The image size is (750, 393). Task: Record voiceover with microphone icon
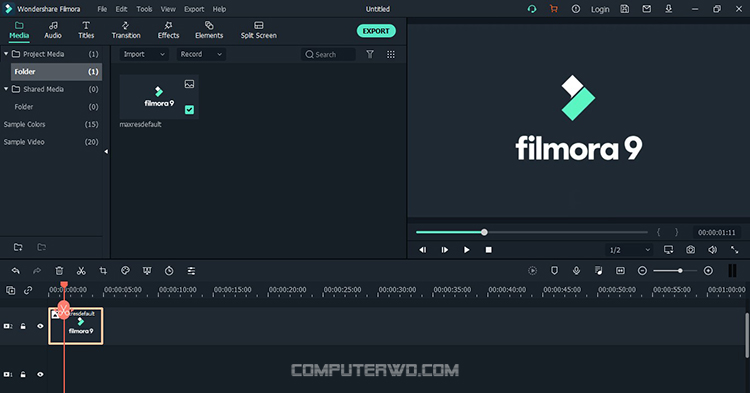(576, 271)
